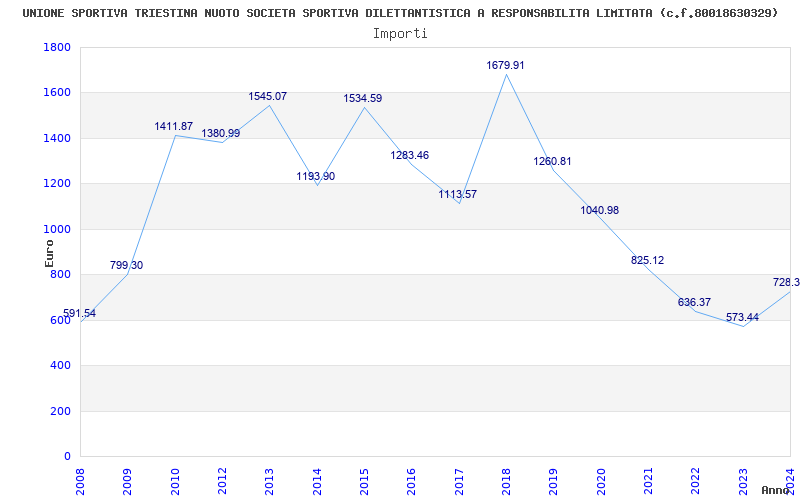Select the 1260.81 data label
Image resolution: width=800 pixels, height=500 pixels.
[553, 161]
